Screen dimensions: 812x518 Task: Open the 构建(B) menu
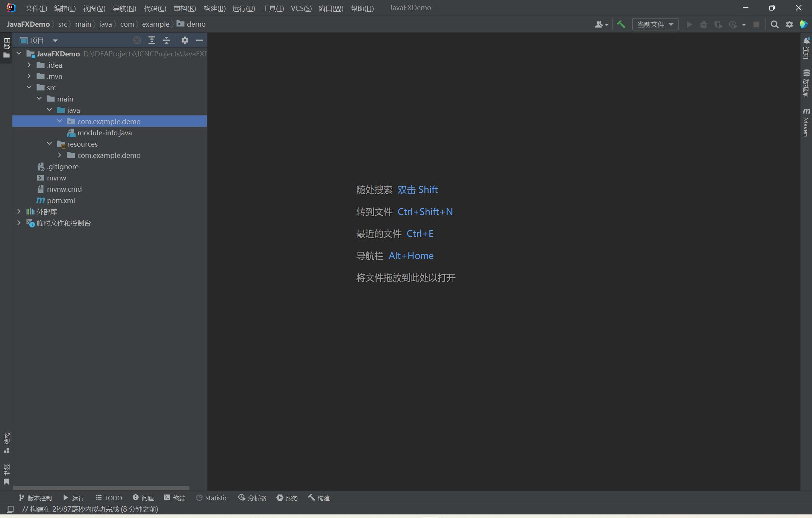(214, 8)
